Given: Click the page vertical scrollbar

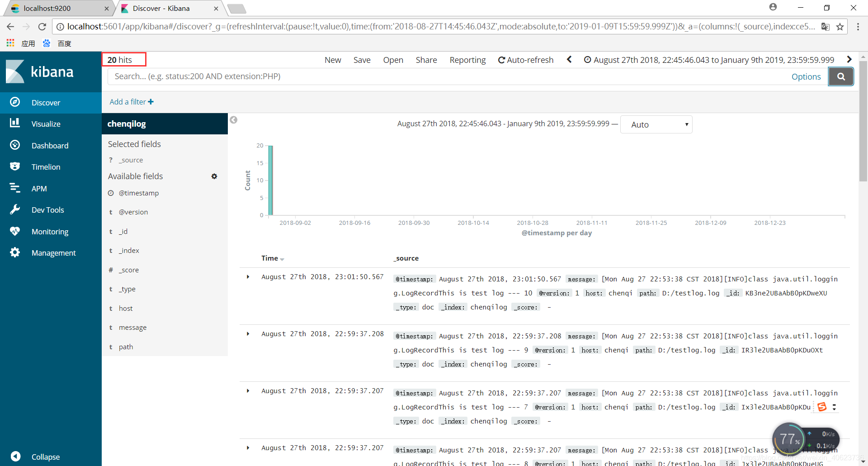Looking at the screenshot, I should point(863,121).
